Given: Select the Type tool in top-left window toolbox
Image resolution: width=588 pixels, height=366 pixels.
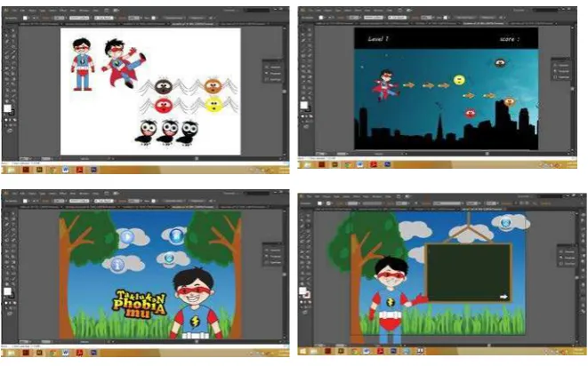Looking at the screenshot, I should 12,41.
